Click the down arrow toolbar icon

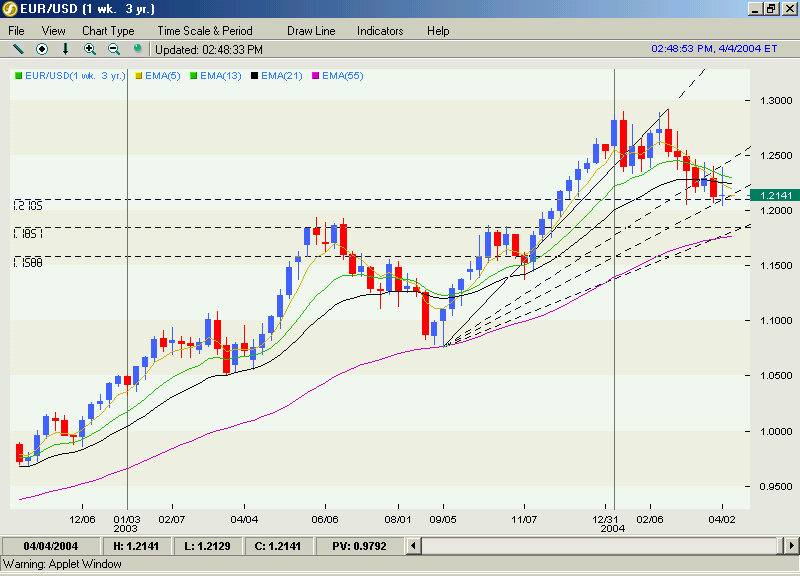pyautogui.click(x=65, y=49)
